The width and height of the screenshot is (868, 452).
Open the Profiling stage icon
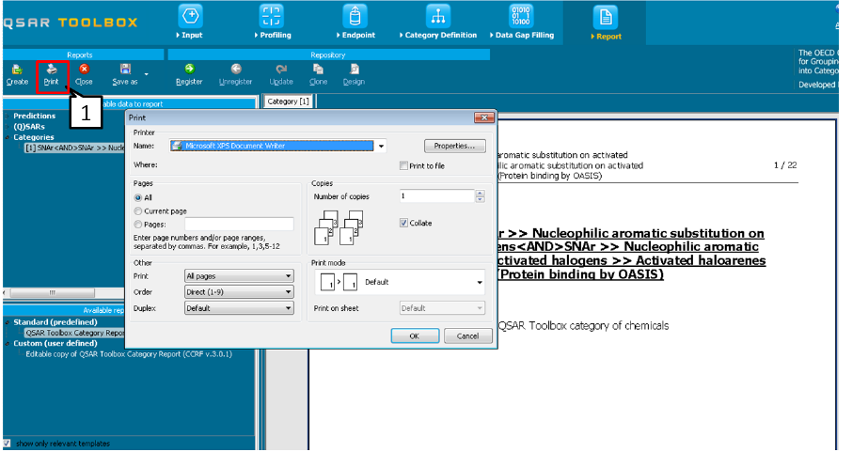[271, 17]
